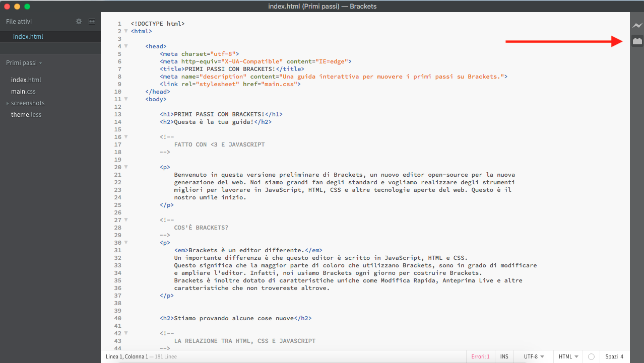
Task: Open the UTF-8 encoding dropdown
Action: coord(534,356)
